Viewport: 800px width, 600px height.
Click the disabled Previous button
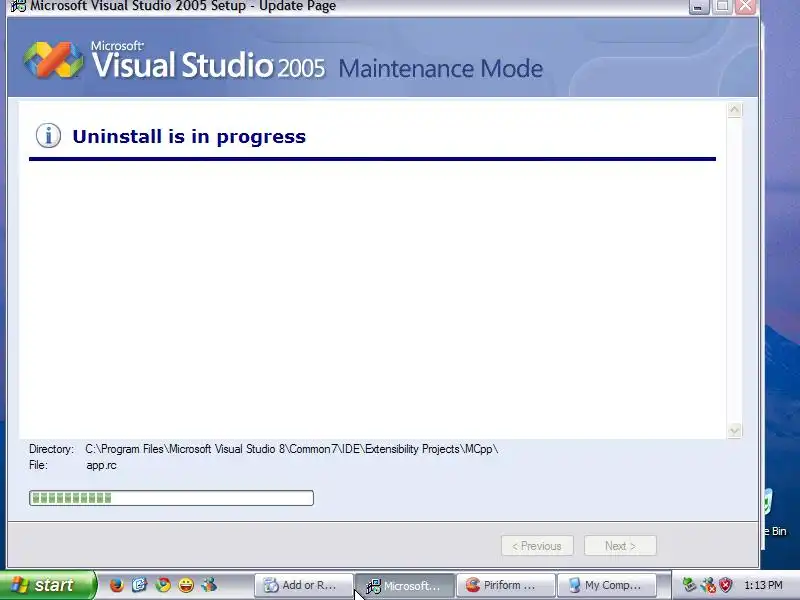(x=537, y=546)
